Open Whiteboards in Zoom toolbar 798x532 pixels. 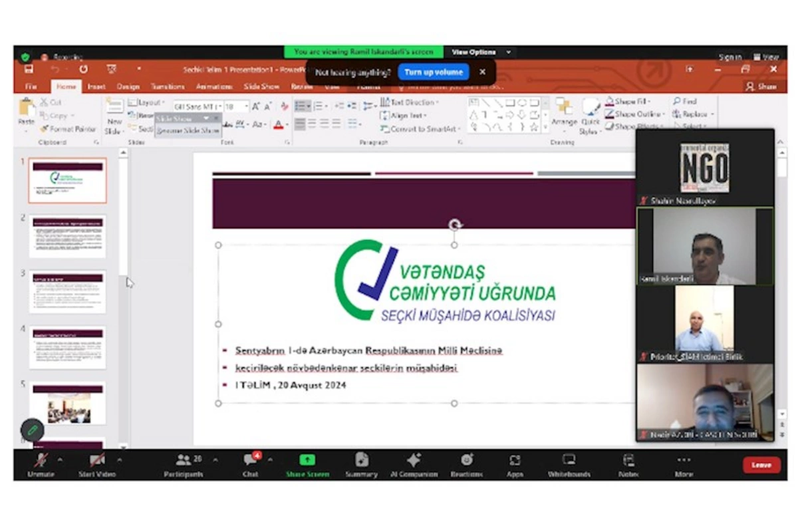569,464
